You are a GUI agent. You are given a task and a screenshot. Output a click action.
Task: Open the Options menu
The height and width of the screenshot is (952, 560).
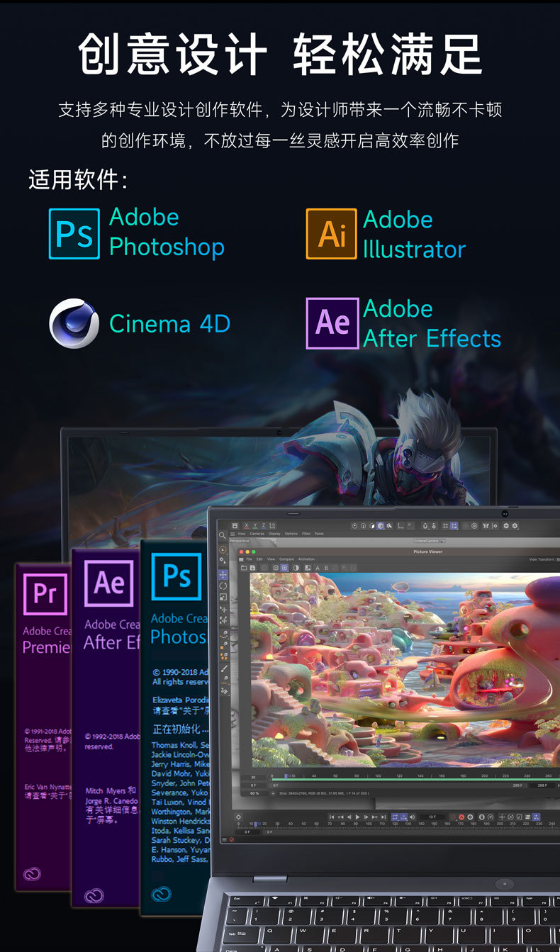click(291, 533)
